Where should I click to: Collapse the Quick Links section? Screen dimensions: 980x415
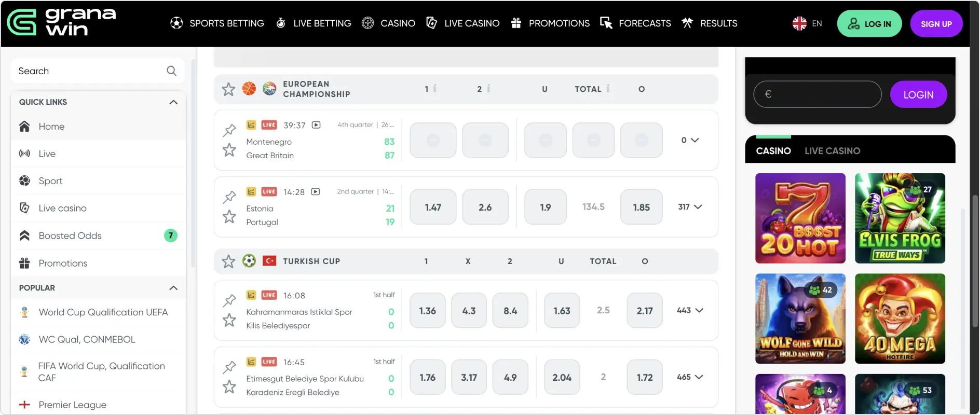click(173, 102)
